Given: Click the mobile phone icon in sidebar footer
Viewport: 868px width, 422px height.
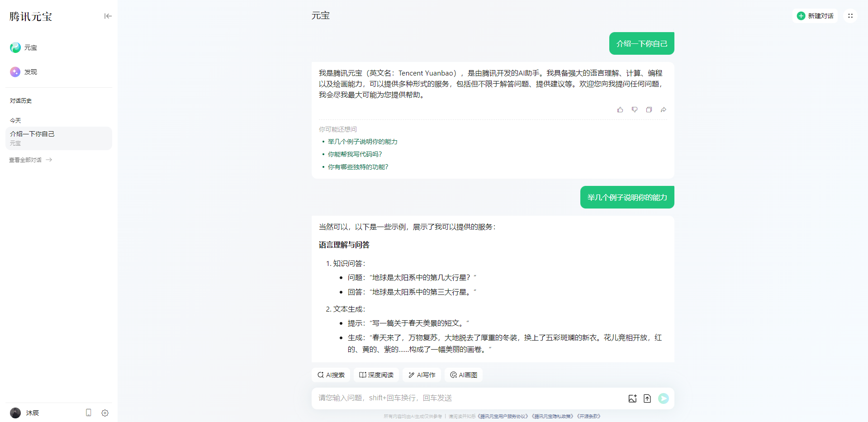Looking at the screenshot, I should point(89,413).
